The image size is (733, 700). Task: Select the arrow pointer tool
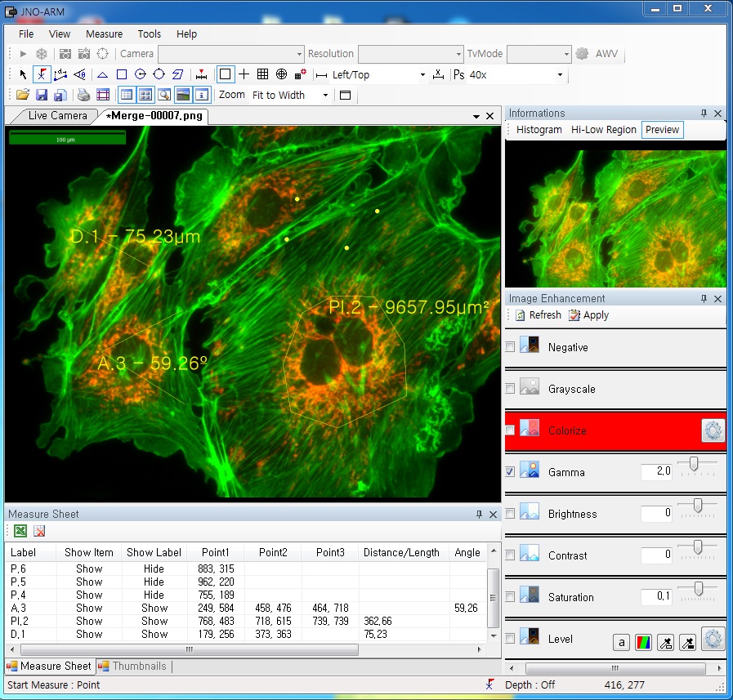[x=23, y=75]
